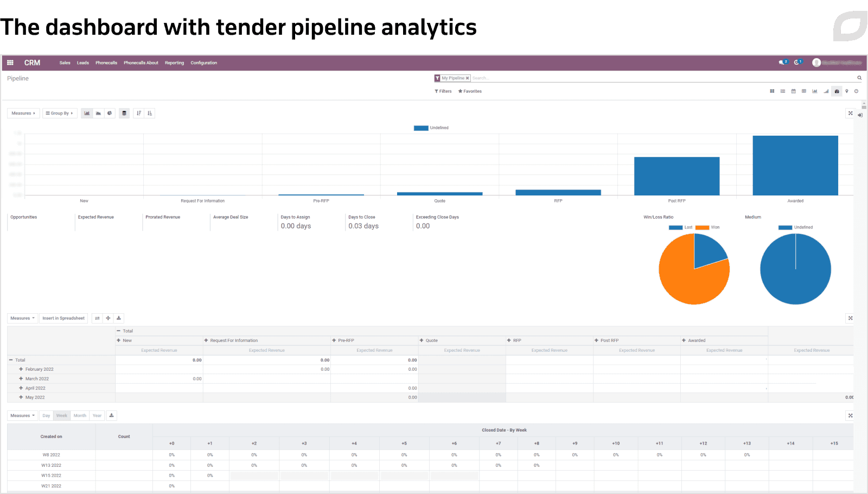Click the search magnifier icon
The image size is (868, 494).
(859, 78)
